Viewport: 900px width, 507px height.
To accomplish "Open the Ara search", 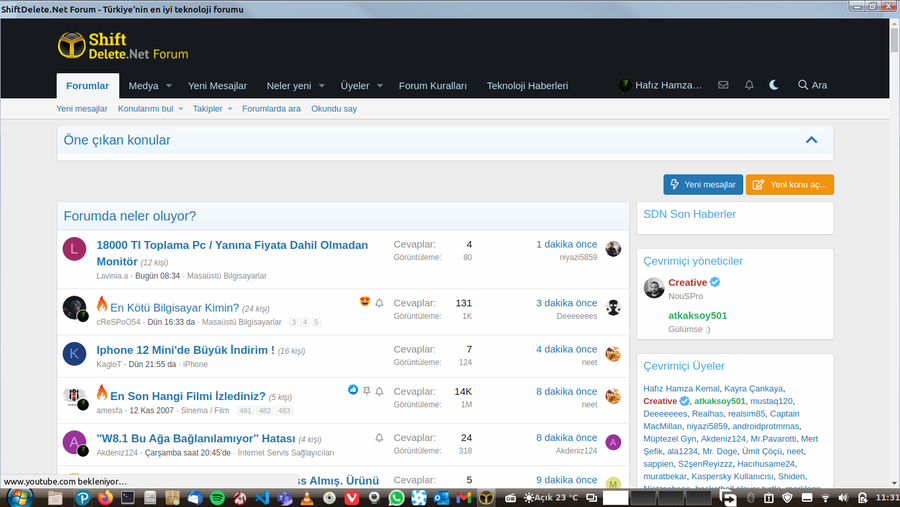I will pyautogui.click(x=812, y=85).
